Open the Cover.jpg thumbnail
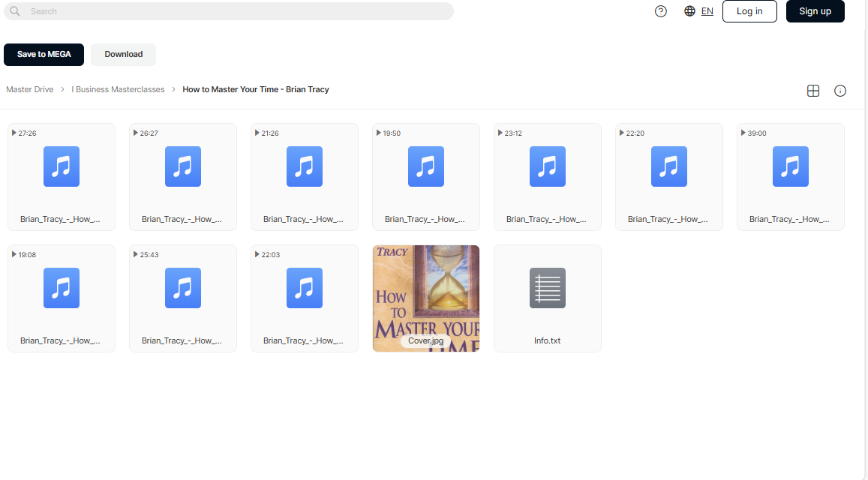868x480 pixels. pyautogui.click(x=425, y=298)
